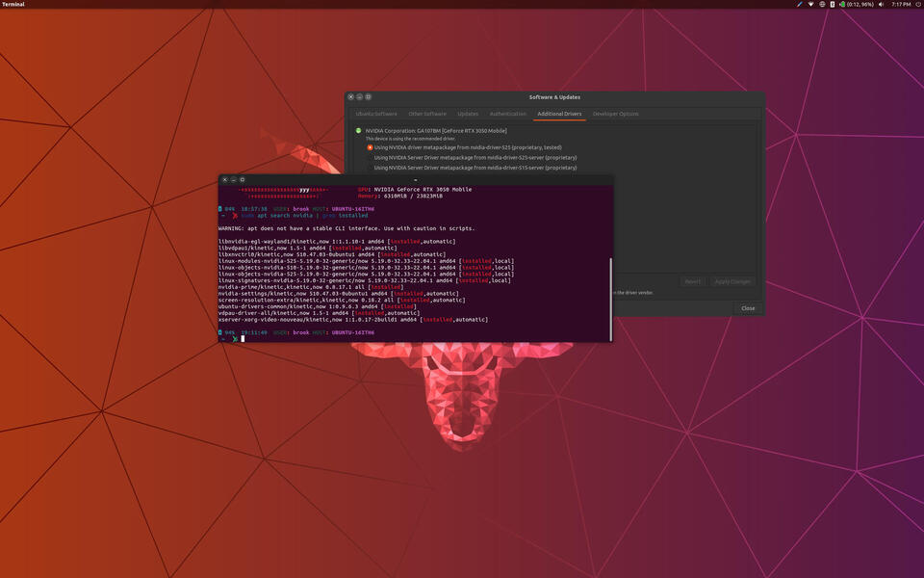Click the Apply Changes button
The image size is (924, 578).
732,281
